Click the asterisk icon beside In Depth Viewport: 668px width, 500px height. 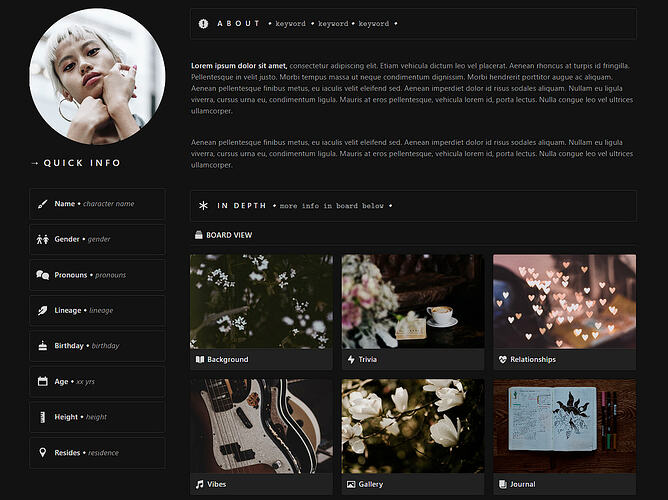tap(204, 206)
